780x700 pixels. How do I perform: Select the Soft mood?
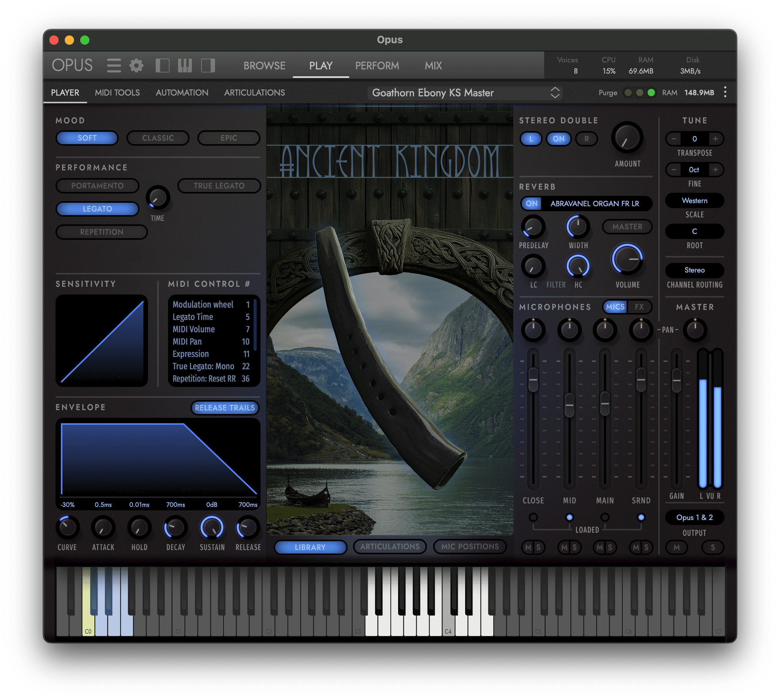(87, 138)
